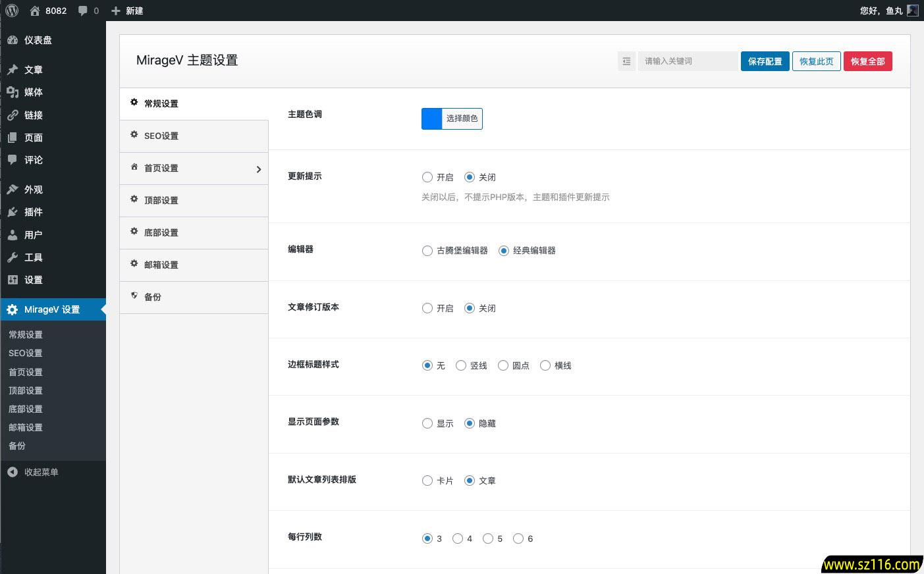Click the blue 主题色调 color swatch
The image size is (924, 574).
(432, 118)
